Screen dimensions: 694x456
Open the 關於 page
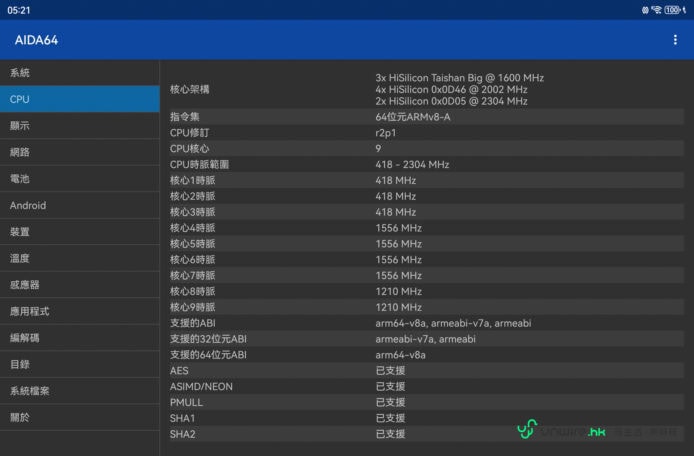click(80, 417)
